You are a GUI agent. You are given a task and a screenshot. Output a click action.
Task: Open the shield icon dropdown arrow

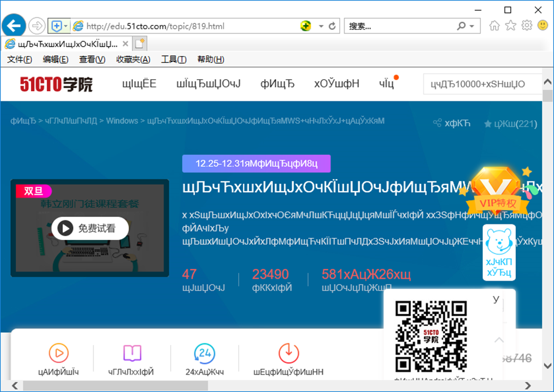pos(66,26)
